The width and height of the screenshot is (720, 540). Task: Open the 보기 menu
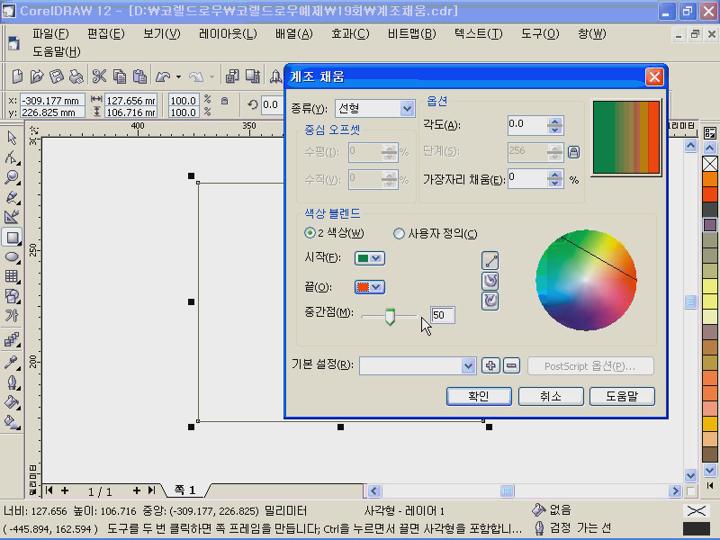pos(162,34)
